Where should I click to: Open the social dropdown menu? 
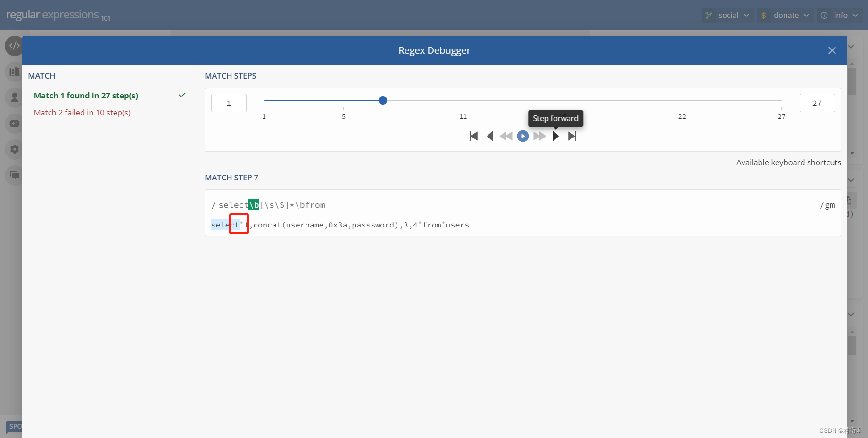727,15
